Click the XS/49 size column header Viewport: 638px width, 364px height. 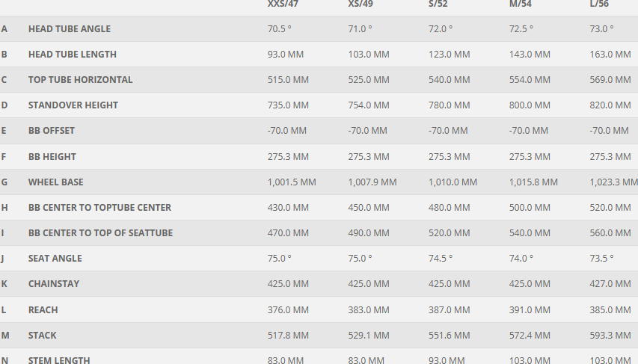[361, 4]
